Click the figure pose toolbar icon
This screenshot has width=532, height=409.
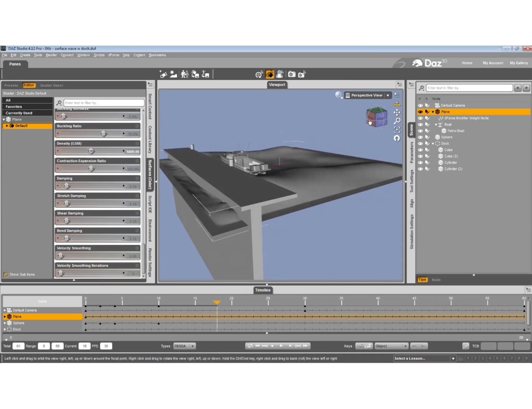280,74
